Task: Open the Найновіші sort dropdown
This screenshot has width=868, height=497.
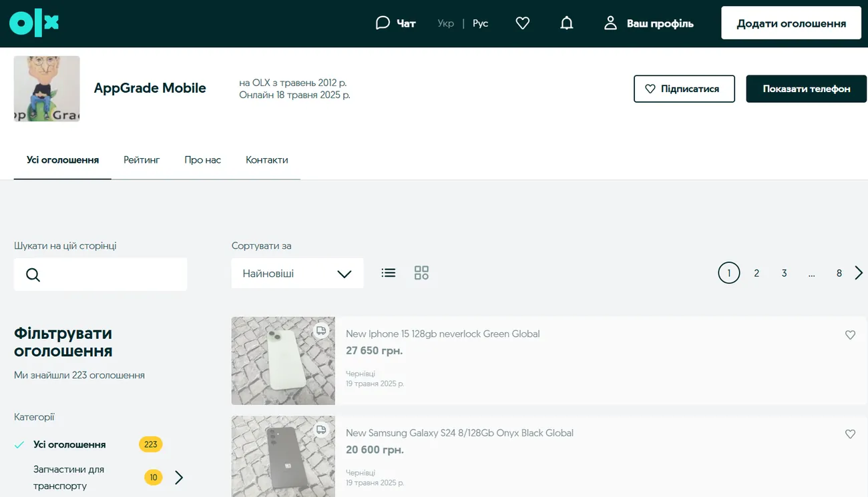Action: point(297,274)
